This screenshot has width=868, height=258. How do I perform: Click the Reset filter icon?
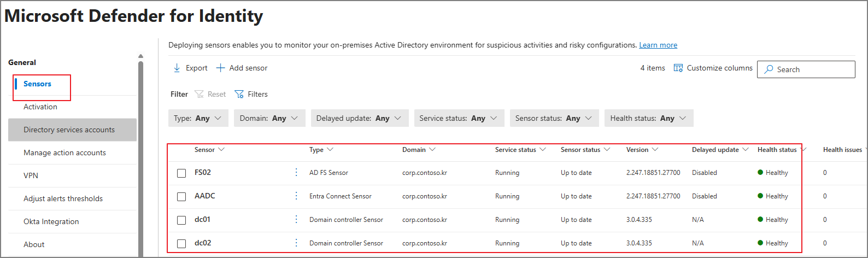[x=199, y=94]
